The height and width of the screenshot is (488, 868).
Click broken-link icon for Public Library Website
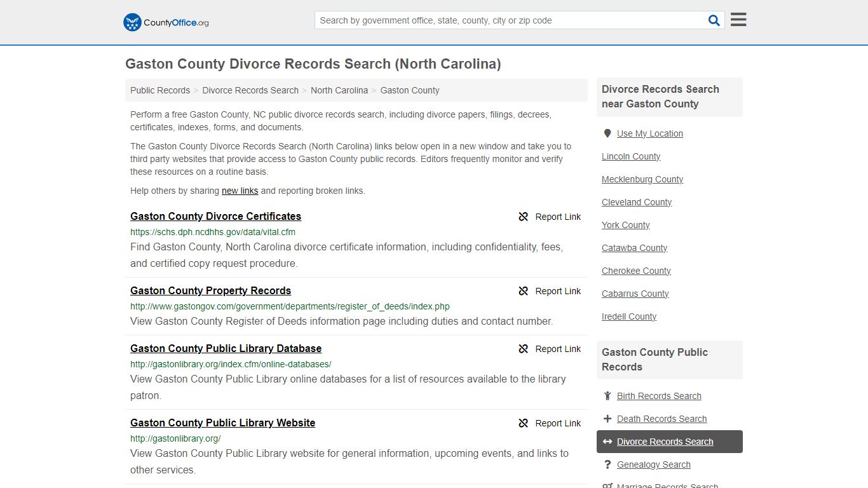click(x=524, y=423)
